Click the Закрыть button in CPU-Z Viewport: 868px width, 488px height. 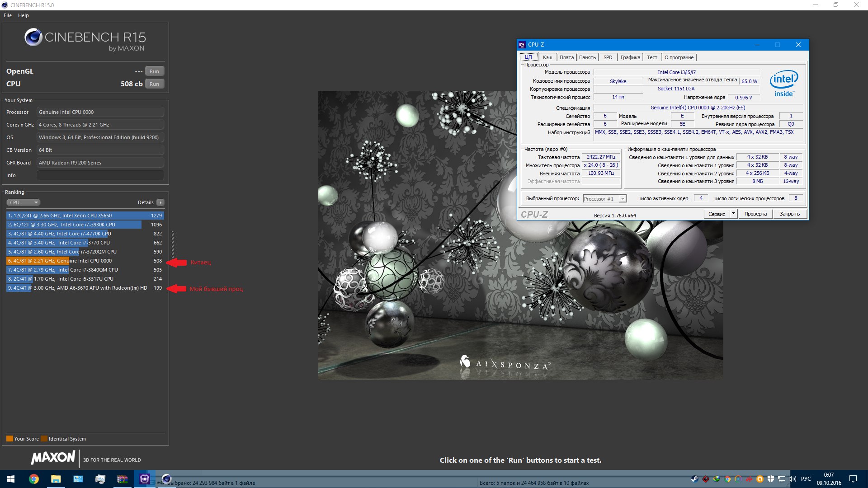(x=789, y=214)
